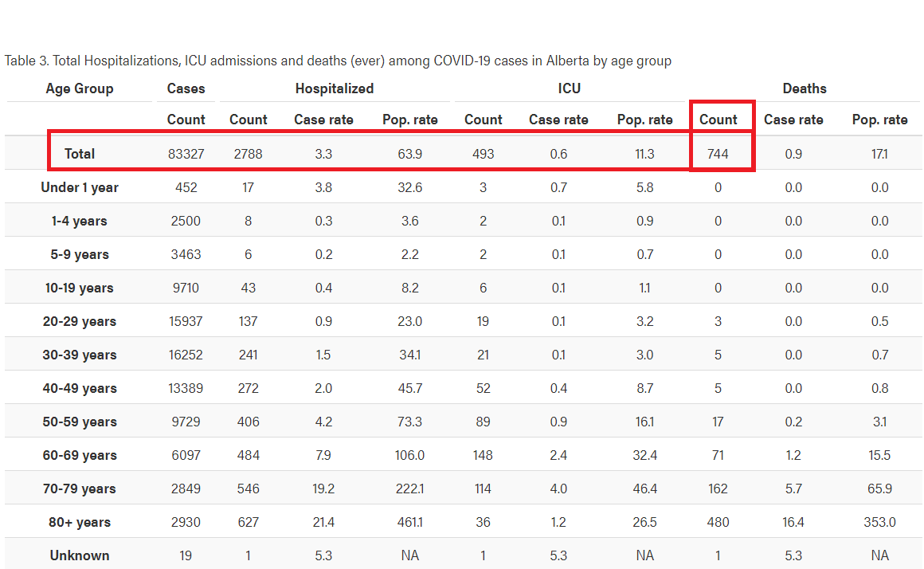Viewport: 924px width, 569px height.
Task: Click ICU count 114
Action: [x=484, y=489]
